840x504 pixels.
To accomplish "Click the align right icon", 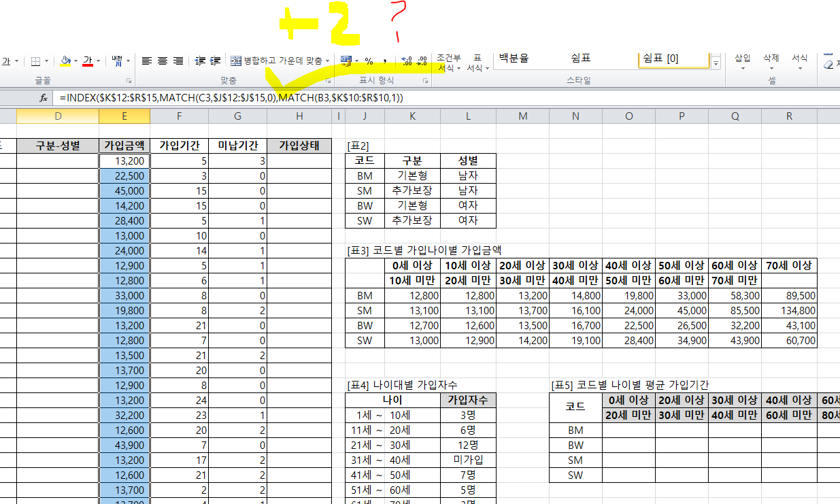I will click(x=178, y=61).
